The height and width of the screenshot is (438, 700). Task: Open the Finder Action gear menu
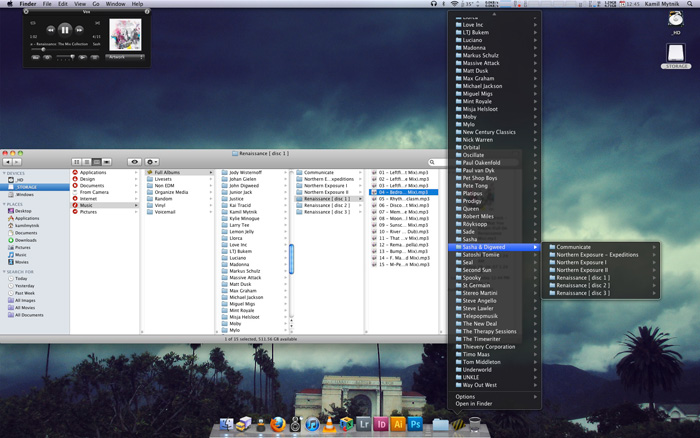[152, 161]
